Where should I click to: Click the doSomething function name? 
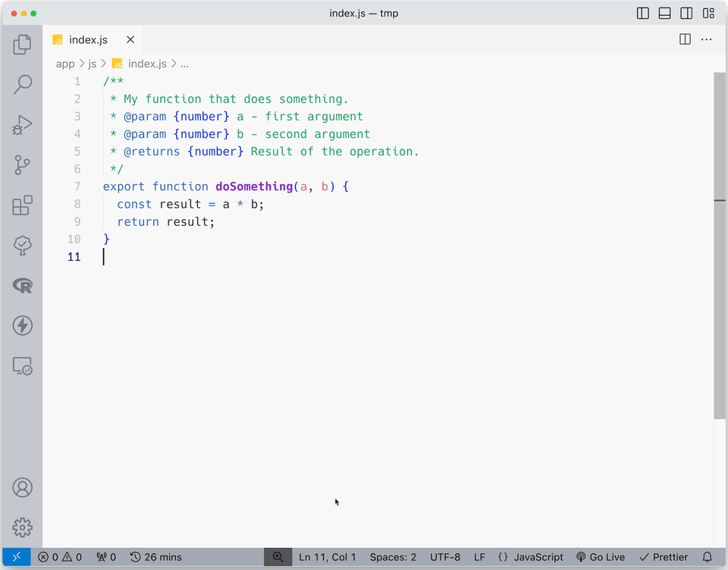(254, 186)
